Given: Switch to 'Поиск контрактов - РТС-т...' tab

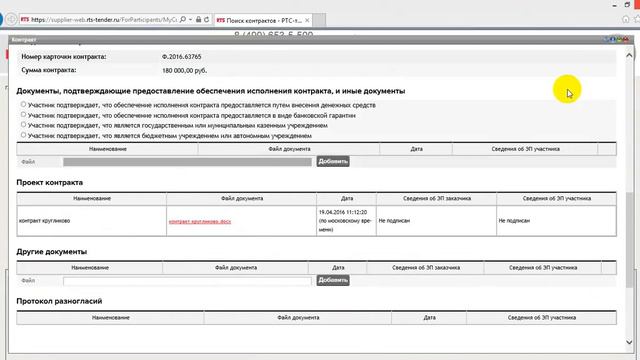Looking at the screenshot, I should [262, 20].
